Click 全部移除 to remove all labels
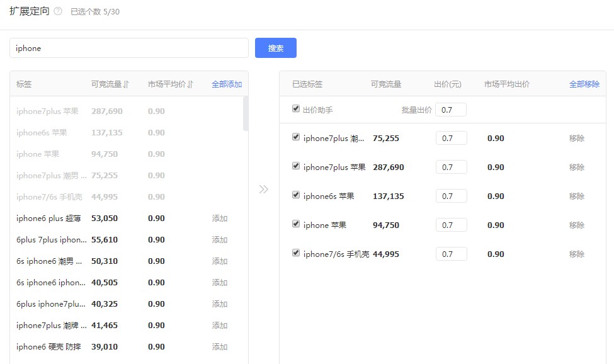 pyautogui.click(x=584, y=84)
